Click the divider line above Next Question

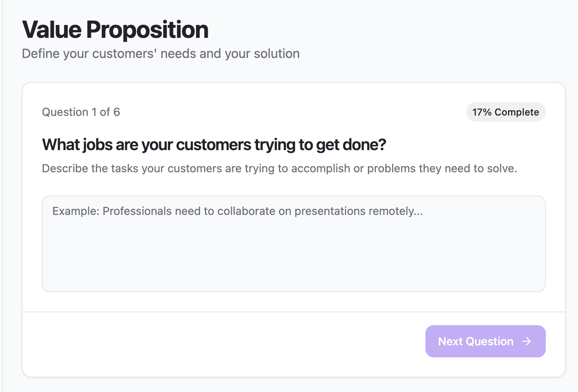pos(294,312)
